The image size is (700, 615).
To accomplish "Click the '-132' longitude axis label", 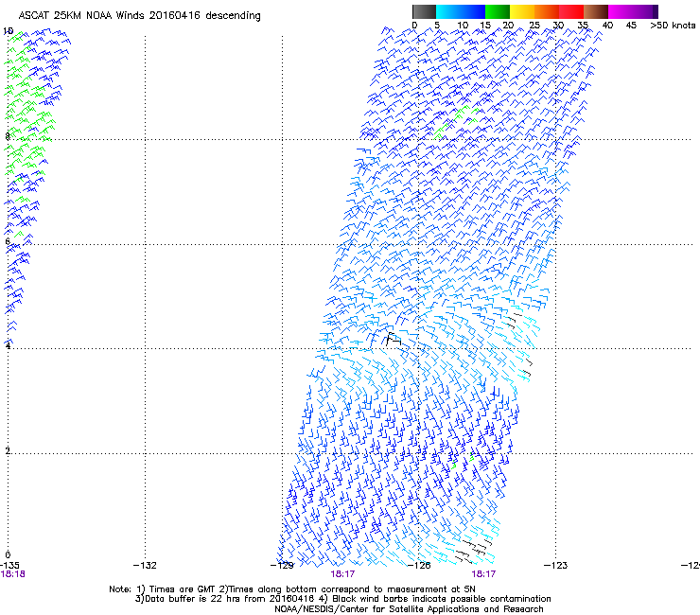I will [145, 566].
